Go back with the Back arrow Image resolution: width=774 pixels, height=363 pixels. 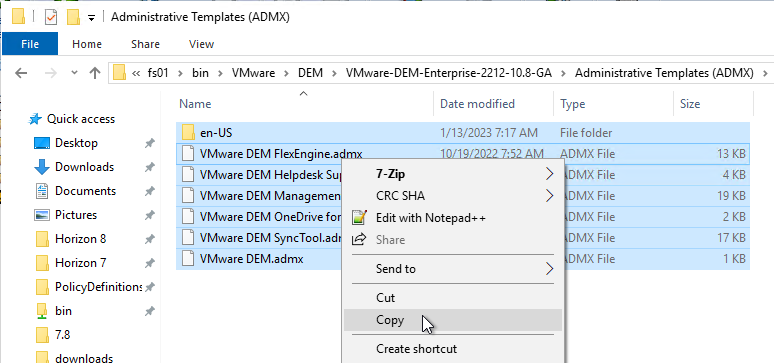21,73
